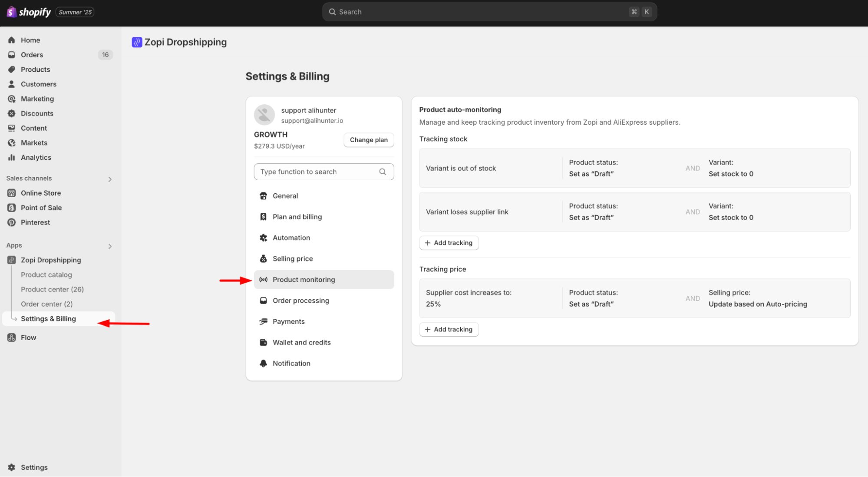Viewport: 868px width, 477px height.
Task: Click the GROWTH plan name
Action: pos(271,135)
